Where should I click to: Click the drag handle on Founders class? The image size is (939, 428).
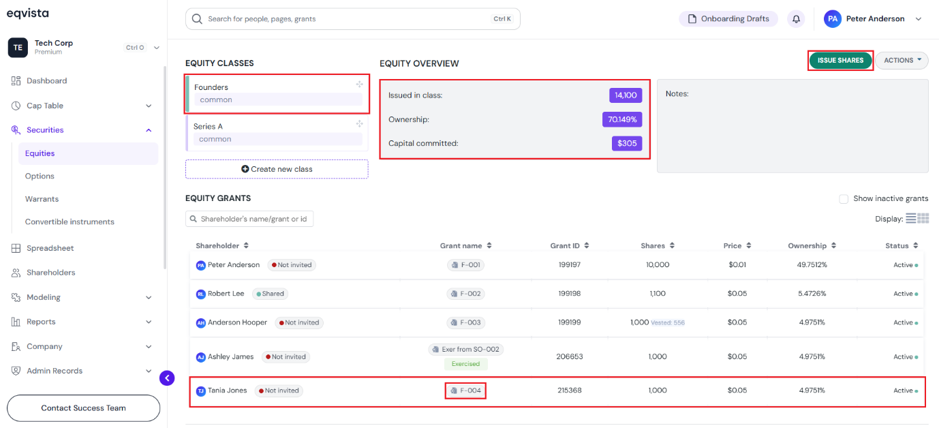pyautogui.click(x=359, y=85)
